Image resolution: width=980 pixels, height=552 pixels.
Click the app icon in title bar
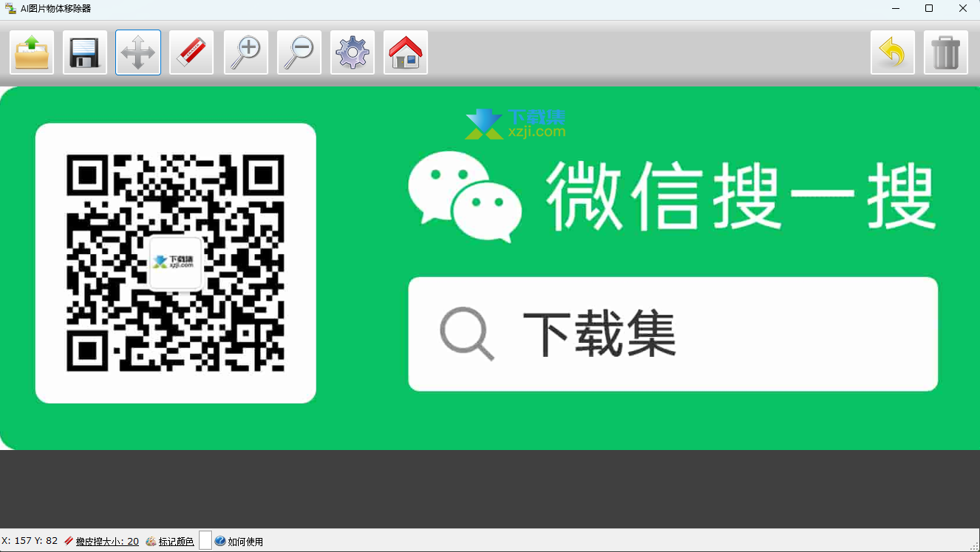(x=10, y=9)
